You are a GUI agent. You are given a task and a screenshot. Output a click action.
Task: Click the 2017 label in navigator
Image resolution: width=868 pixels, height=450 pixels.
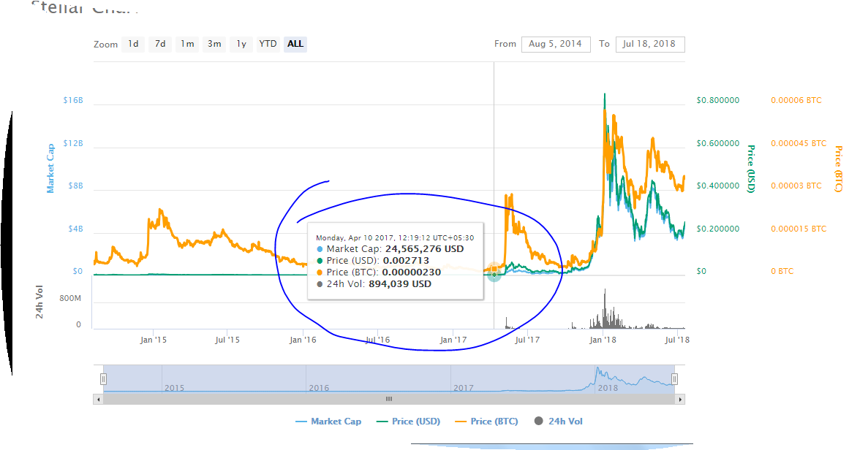click(x=464, y=388)
